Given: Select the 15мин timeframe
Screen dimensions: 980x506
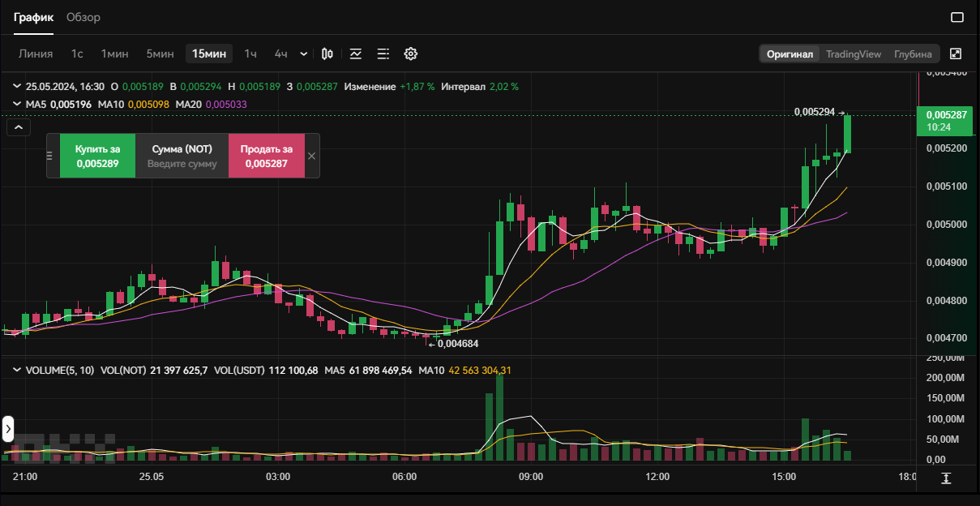Looking at the screenshot, I should 209,54.
